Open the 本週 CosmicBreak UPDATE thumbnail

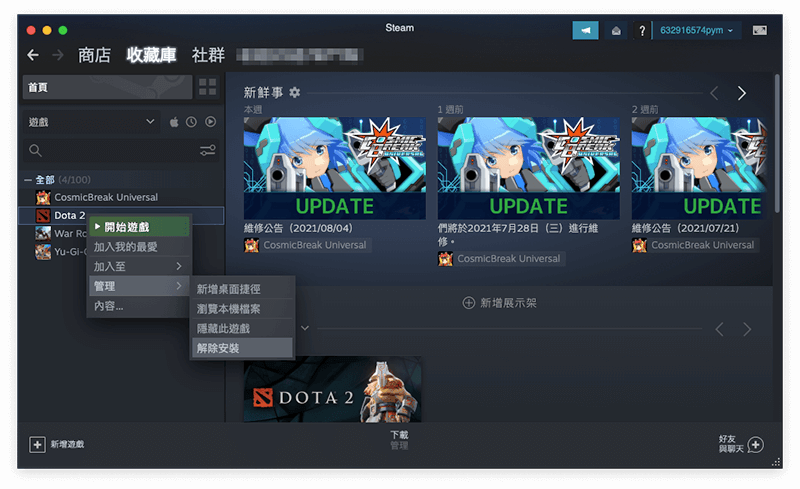[335, 168]
